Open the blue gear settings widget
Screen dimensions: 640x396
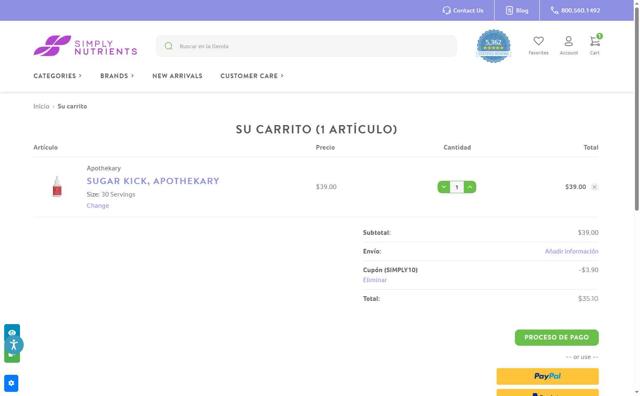coord(11,383)
